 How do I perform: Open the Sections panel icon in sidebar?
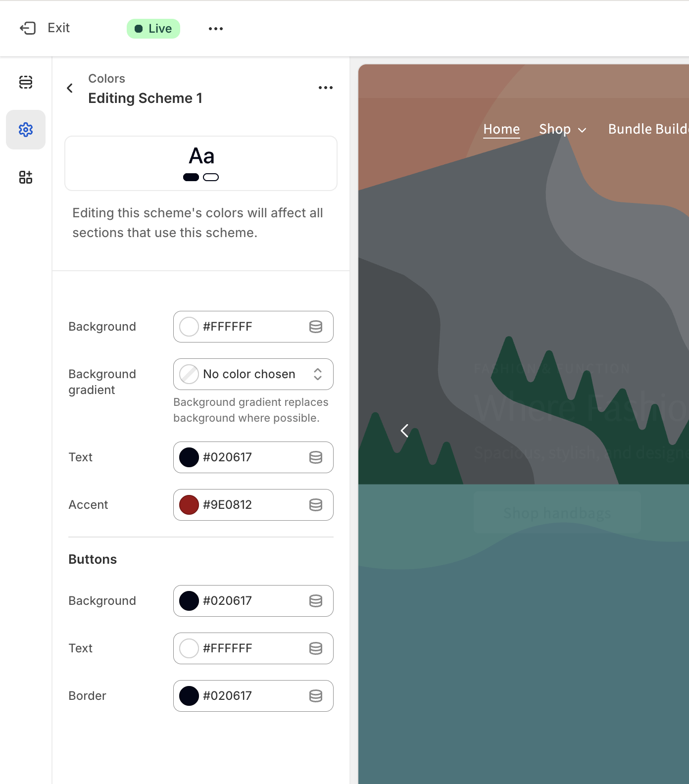click(x=26, y=82)
